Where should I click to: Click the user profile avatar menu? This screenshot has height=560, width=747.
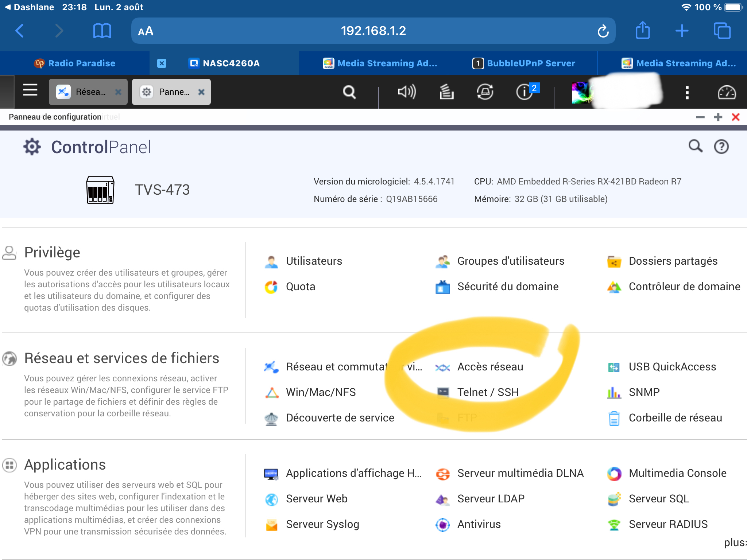pos(582,93)
